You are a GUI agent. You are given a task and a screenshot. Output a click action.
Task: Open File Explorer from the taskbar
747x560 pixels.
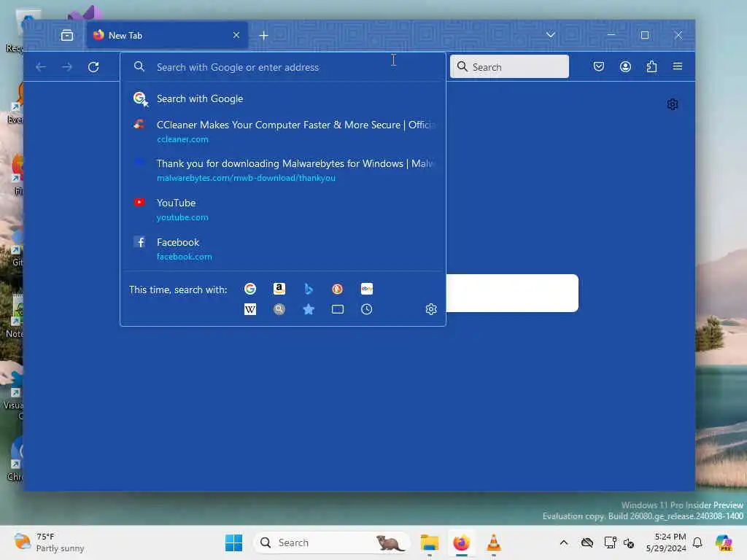point(429,542)
